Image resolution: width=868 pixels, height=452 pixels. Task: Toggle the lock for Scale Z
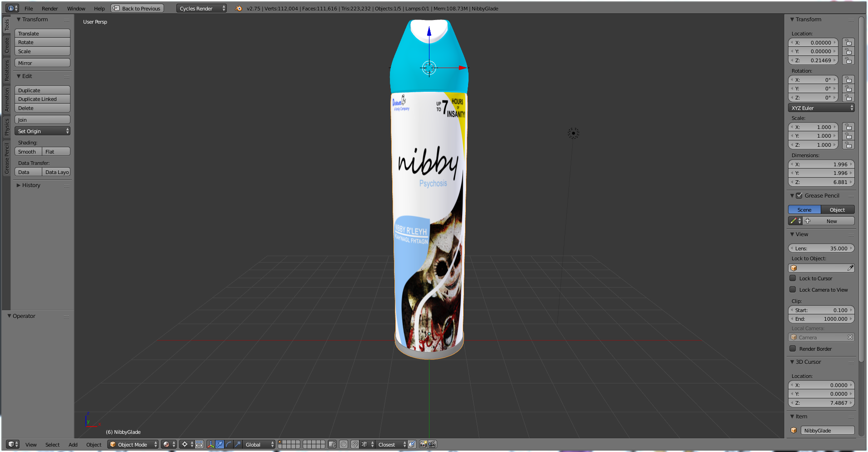click(848, 145)
